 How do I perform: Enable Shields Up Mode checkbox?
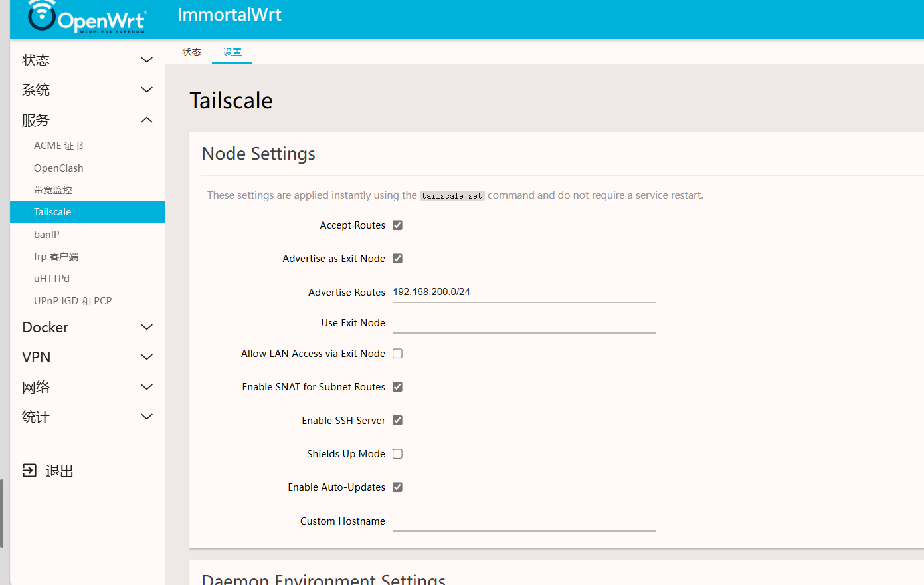pos(397,454)
